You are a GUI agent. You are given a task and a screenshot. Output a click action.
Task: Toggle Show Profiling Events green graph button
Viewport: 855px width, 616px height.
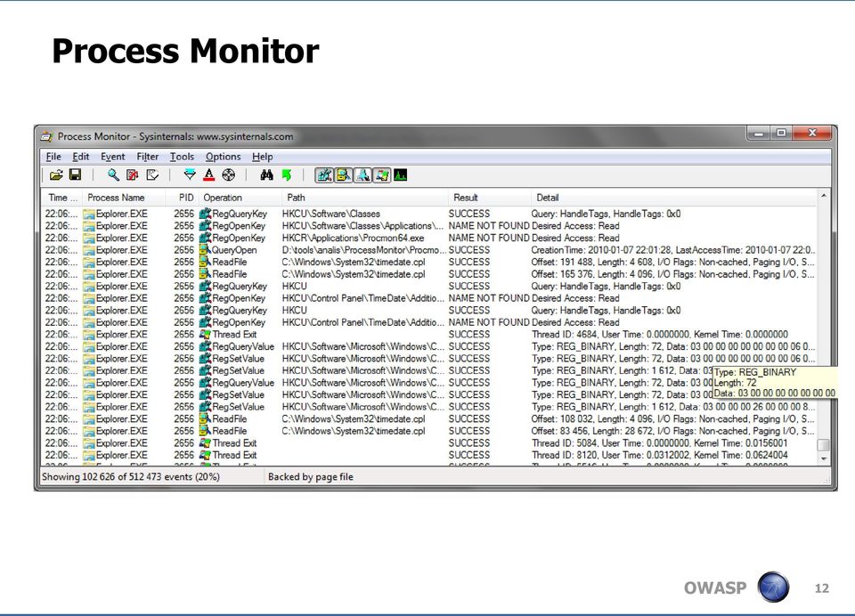click(400, 175)
